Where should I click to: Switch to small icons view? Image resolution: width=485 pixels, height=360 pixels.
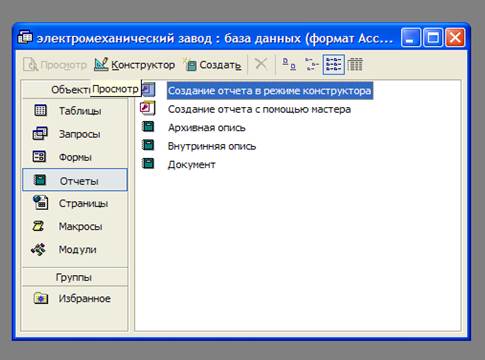pos(311,64)
